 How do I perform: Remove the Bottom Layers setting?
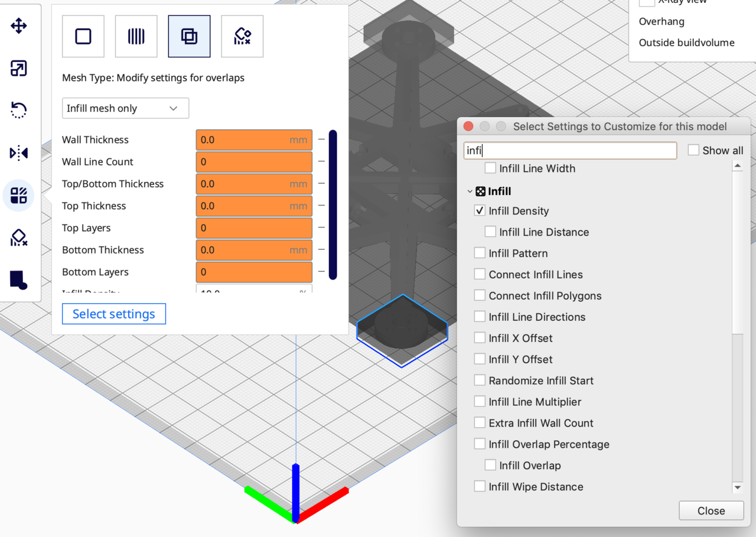[321, 272]
